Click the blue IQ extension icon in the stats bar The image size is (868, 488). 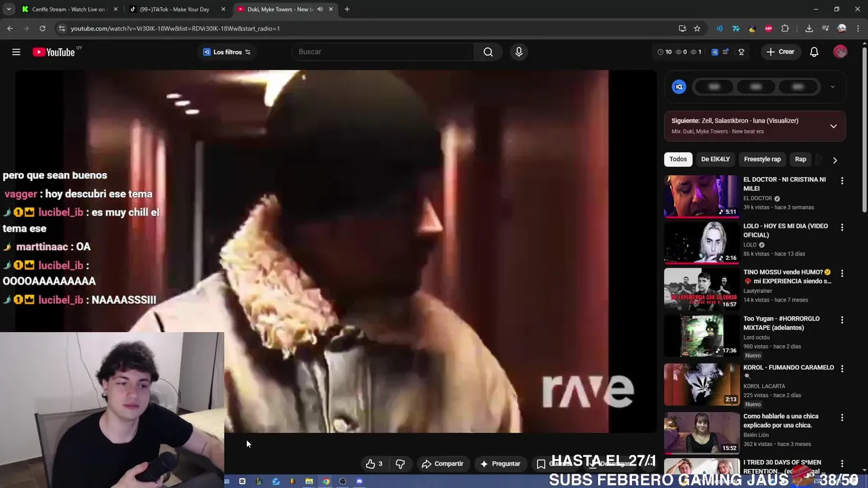pyautogui.click(x=715, y=52)
